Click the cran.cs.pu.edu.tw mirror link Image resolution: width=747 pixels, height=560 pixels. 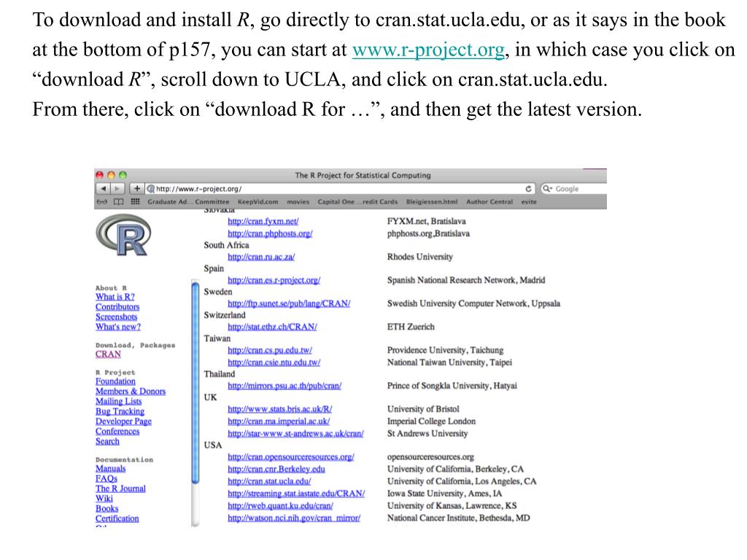click(x=270, y=350)
